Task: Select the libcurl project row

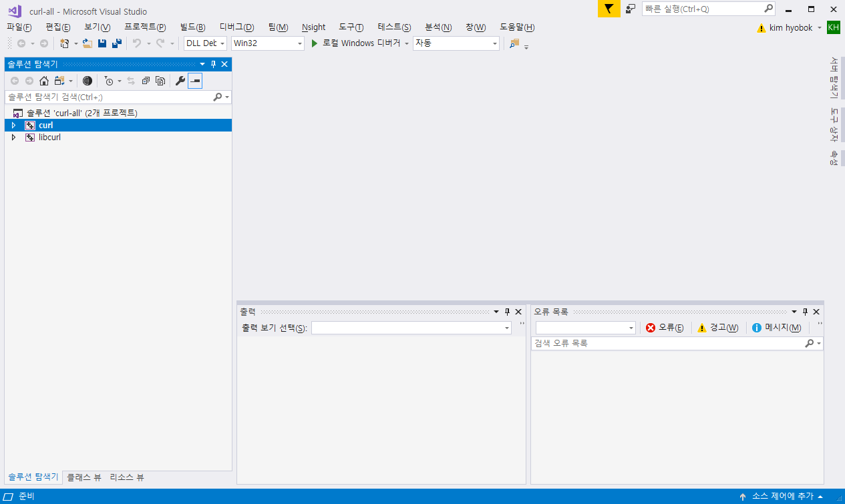Action: [x=118, y=138]
